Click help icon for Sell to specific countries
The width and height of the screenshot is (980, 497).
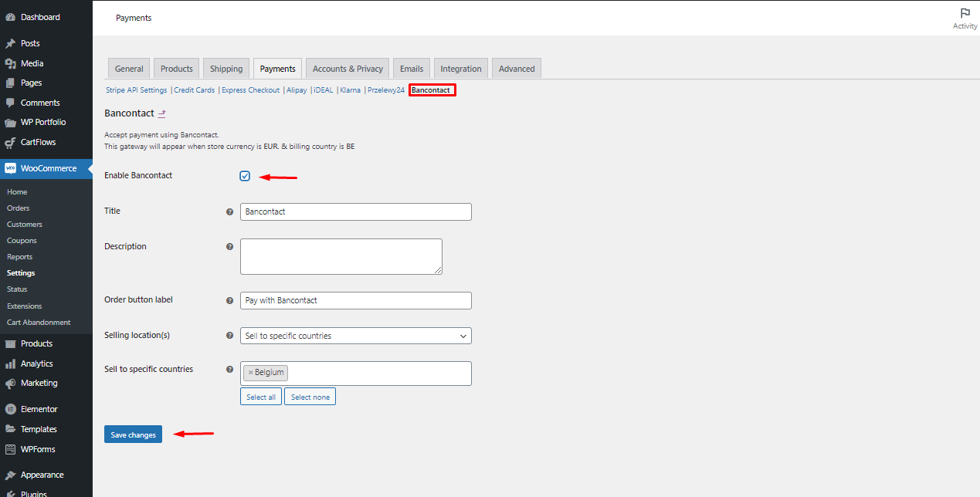point(229,369)
